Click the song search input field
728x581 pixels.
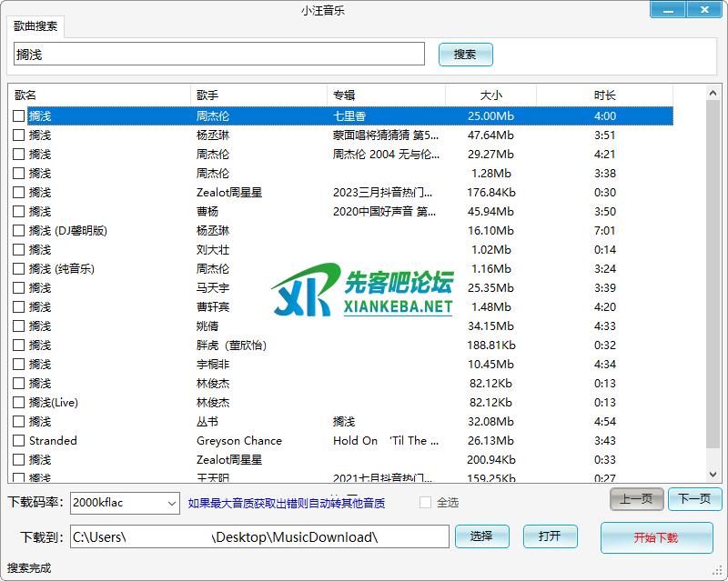218,55
